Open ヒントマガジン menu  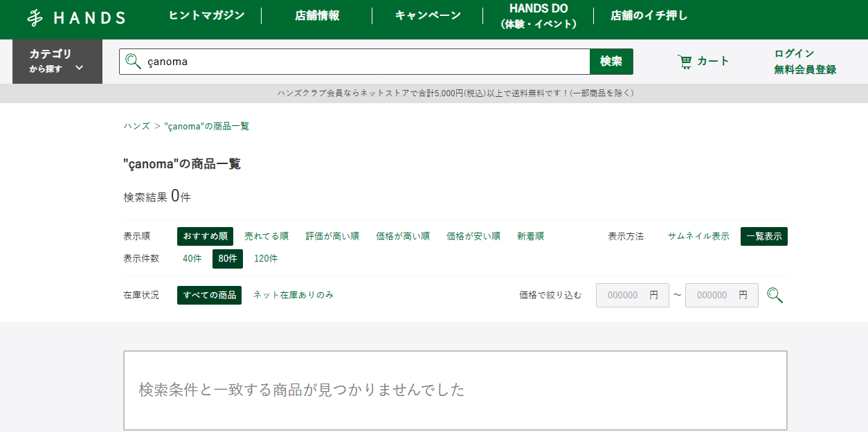tap(207, 15)
